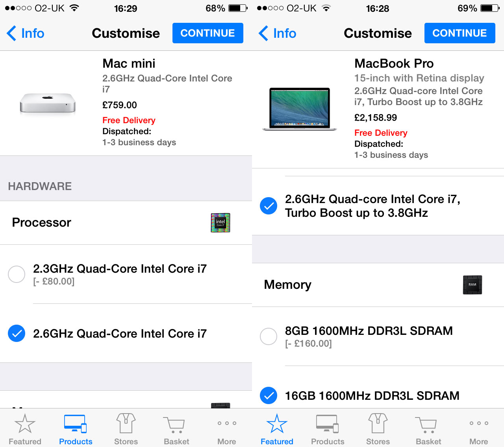
Task: Go back to Info from MacBook Pro
Action: 278,33
